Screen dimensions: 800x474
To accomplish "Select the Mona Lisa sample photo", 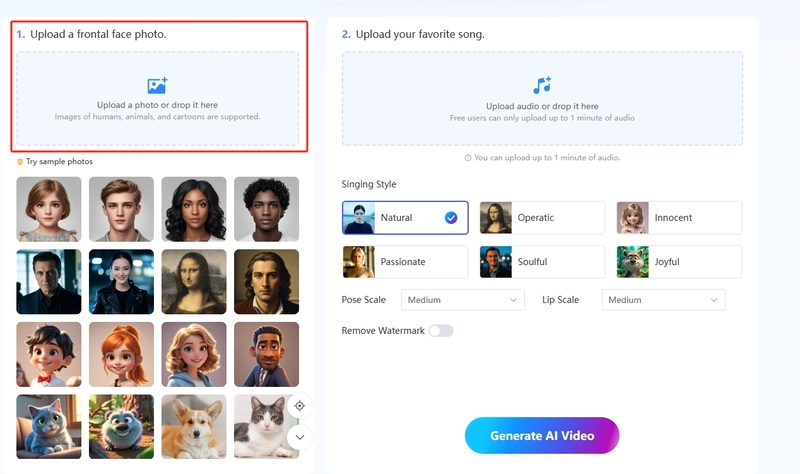I will (x=194, y=282).
